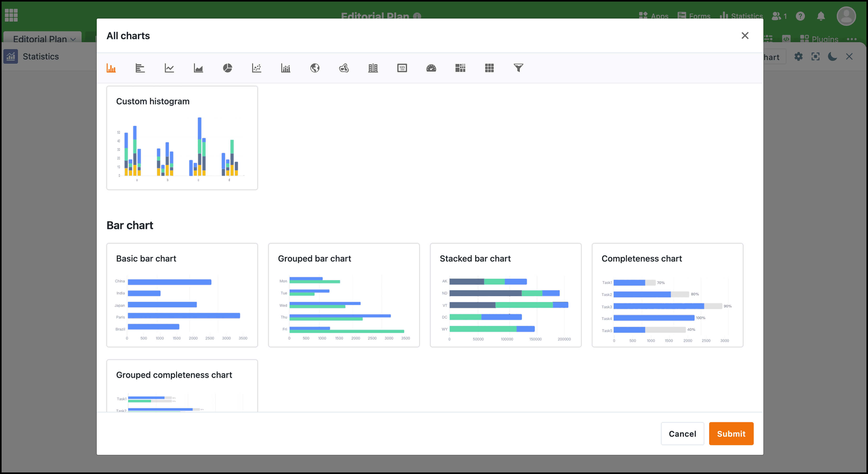The image size is (868, 474).
Task: Select the map chart type icon
Action: (x=314, y=68)
